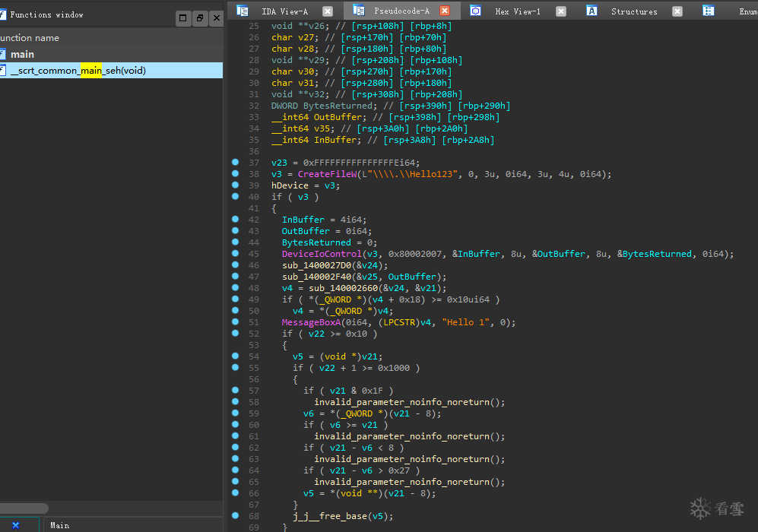The width and height of the screenshot is (758, 532).
Task: Click the function icon beside main
Action: click(x=3, y=54)
